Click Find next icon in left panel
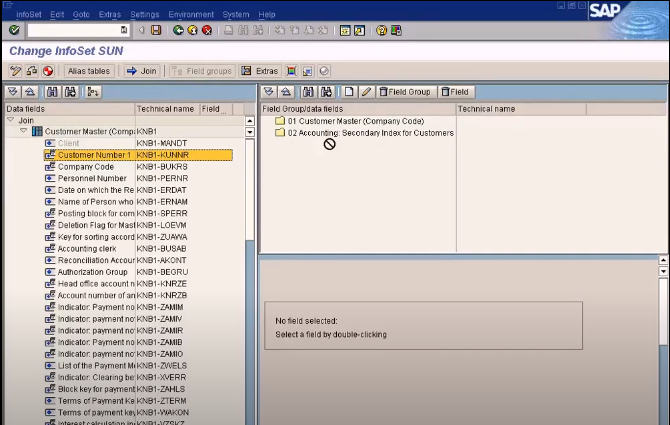Image resolution: width=670 pixels, height=425 pixels. [x=71, y=92]
